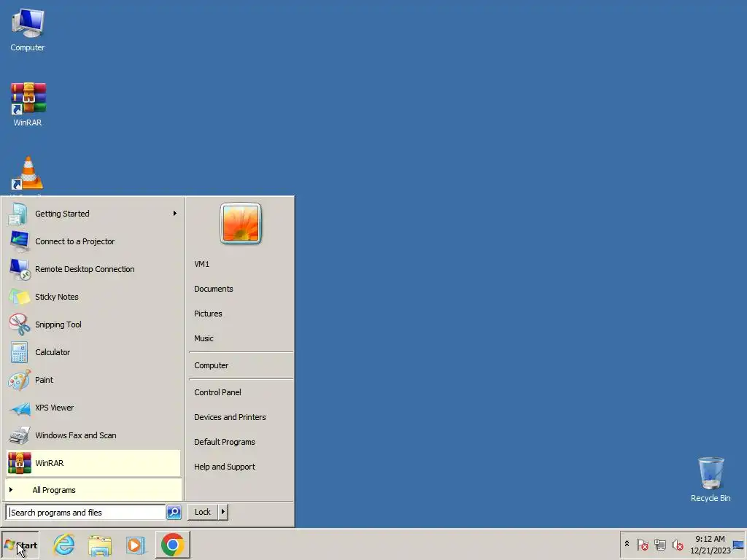The height and width of the screenshot is (560, 747).
Task: Click the Show desktop button in tray
Action: pos(738,545)
